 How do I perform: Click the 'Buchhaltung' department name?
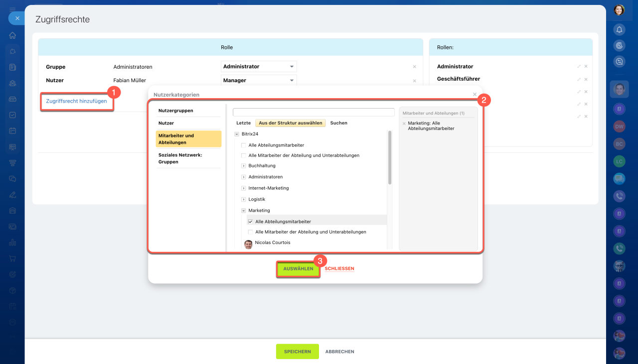pos(262,166)
